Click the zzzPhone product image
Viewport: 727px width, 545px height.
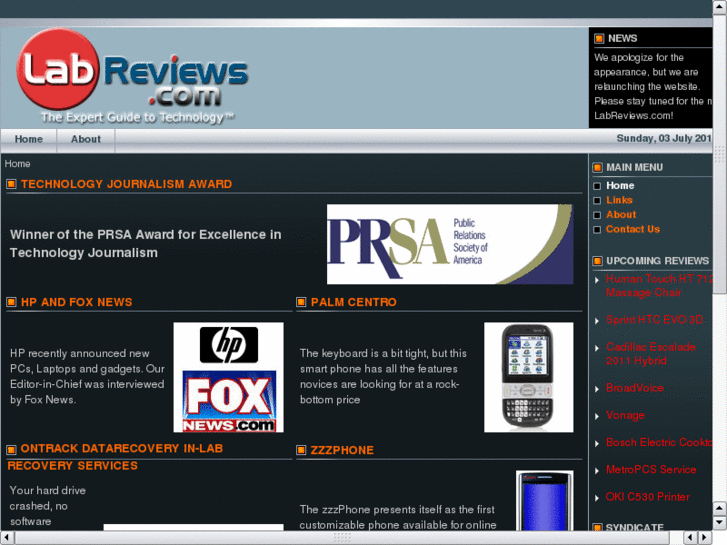tap(545, 500)
